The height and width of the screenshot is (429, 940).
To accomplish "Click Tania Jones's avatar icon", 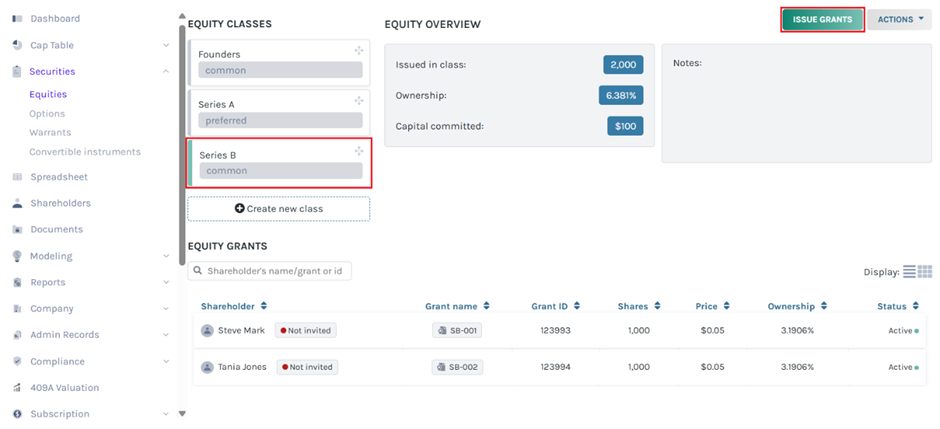I will pos(207,367).
